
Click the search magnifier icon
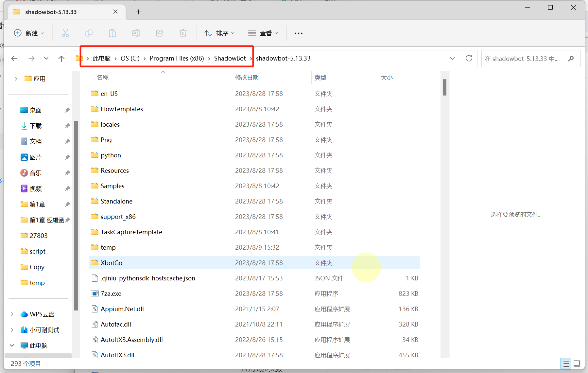click(x=571, y=59)
